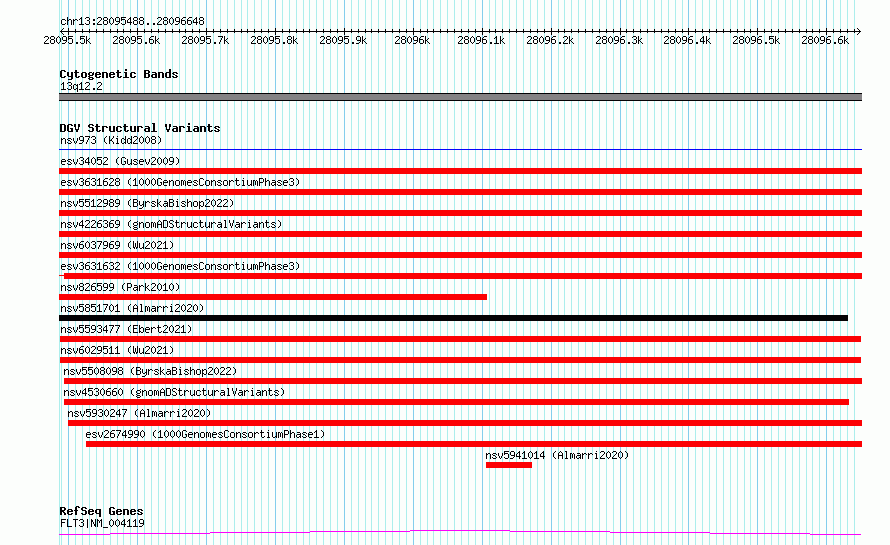Click the 28096.5k ruler tick label
The width and height of the screenshot is (890, 545).
coord(756,40)
